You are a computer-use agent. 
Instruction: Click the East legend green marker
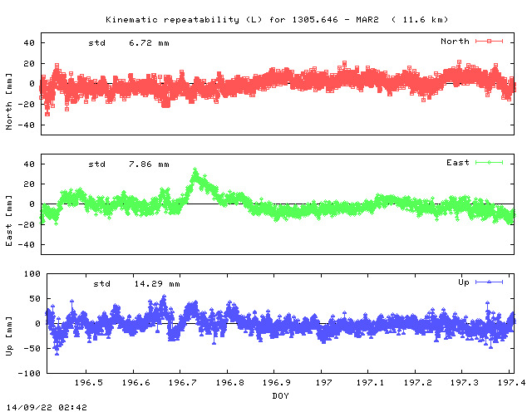489,163
